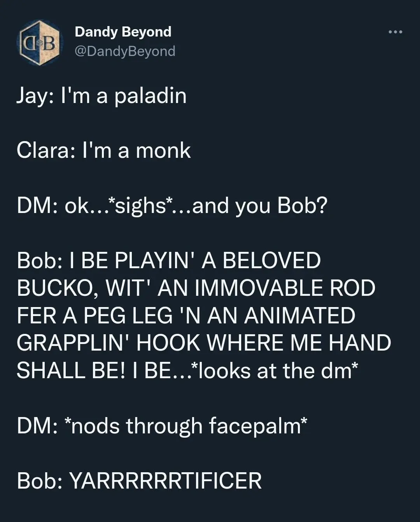Click the text "and you Bob?"
This screenshot has height=522, width=420.
point(260,206)
